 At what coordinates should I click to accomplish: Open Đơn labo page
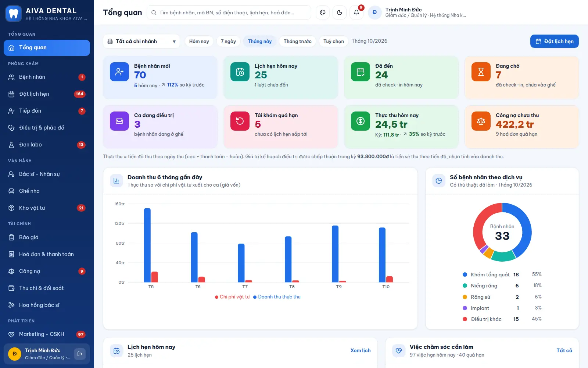[47, 145]
